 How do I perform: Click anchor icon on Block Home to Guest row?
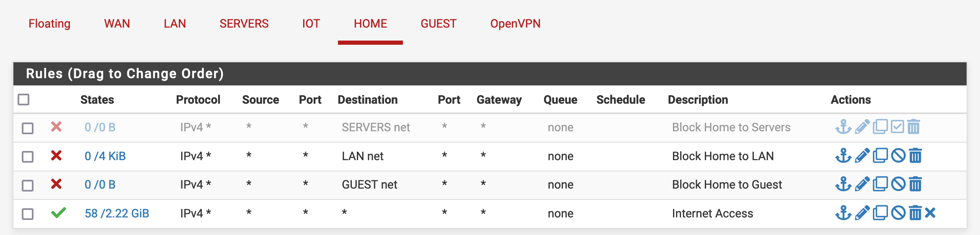tap(843, 184)
